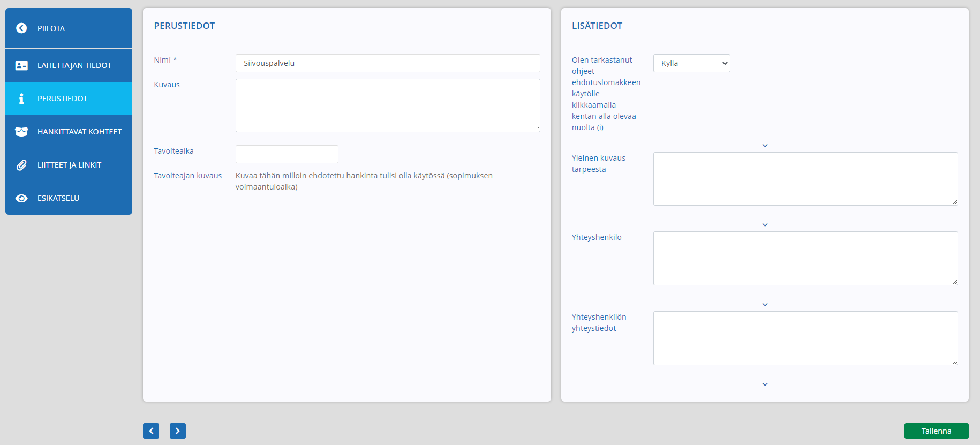Click the Tavoiteaika input field
The height and width of the screenshot is (445, 980).
pyautogui.click(x=287, y=154)
